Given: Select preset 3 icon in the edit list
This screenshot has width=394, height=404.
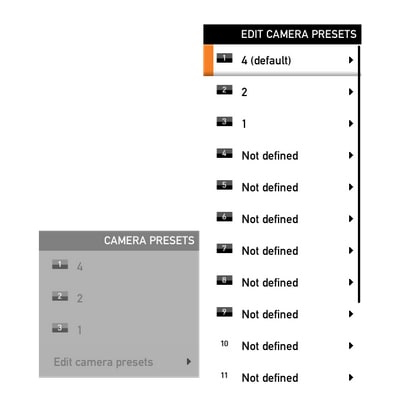Looking at the screenshot, I should point(224,121).
